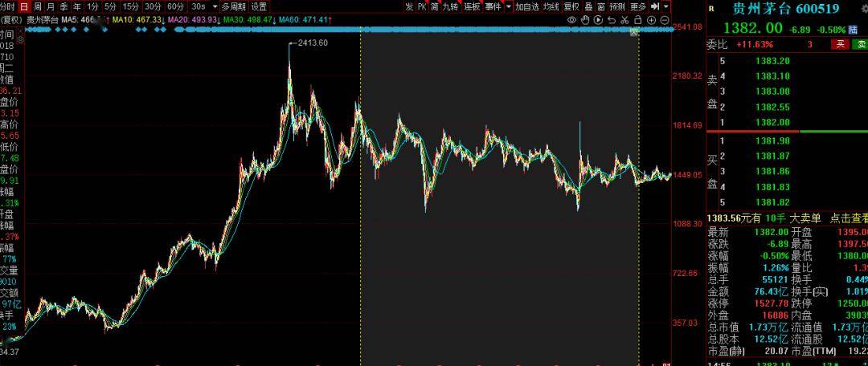Toggle the 复权 adjustment button in toolbar

click(x=571, y=6)
